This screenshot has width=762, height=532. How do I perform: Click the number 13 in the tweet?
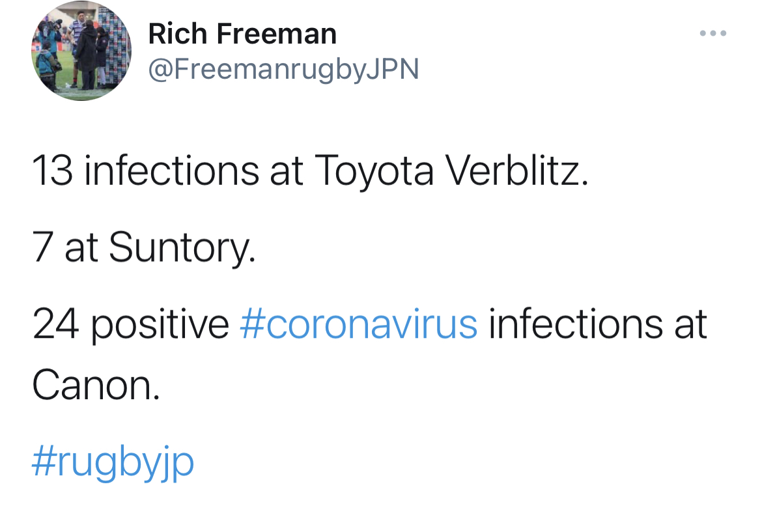click(53, 171)
